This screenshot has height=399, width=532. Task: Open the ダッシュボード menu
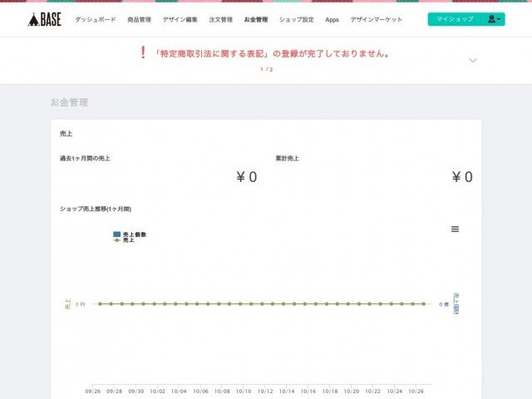[96, 20]
